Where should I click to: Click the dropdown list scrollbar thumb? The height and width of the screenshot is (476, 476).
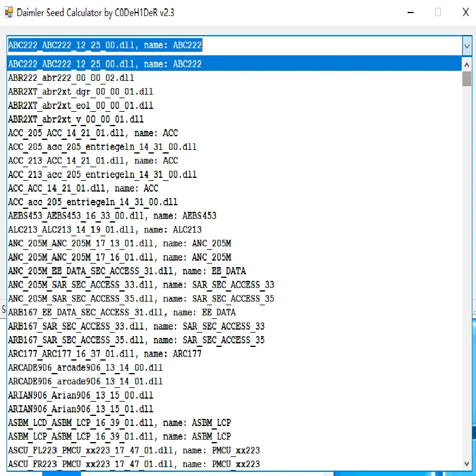coord(466,79)
